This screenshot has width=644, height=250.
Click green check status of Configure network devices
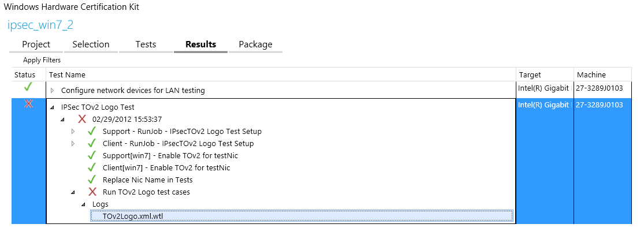pyautogui.click(x=28, y=88)
